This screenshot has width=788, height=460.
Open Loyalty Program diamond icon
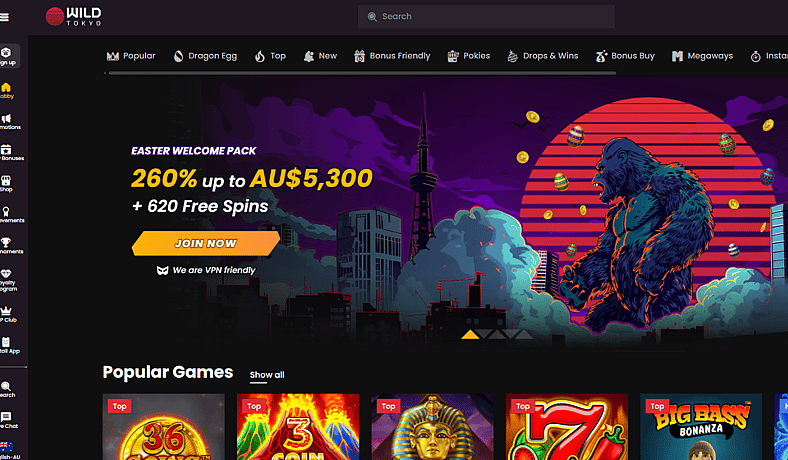(x=7, y=280)
